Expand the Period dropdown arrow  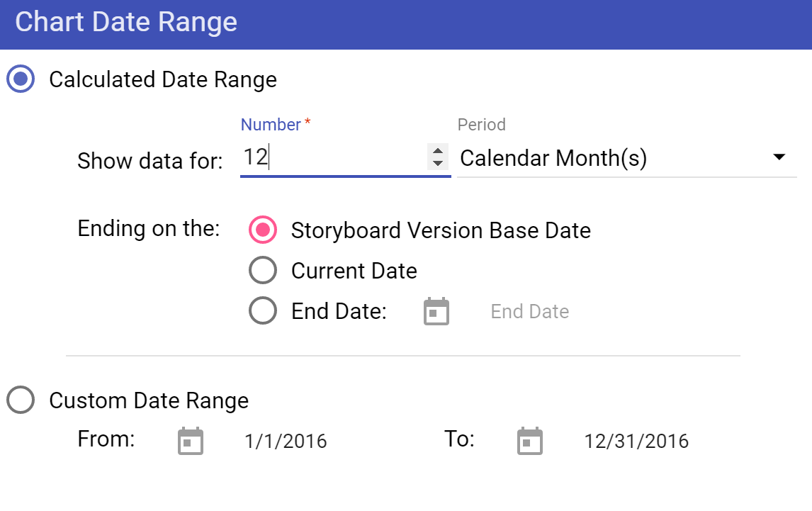(779, 157)
